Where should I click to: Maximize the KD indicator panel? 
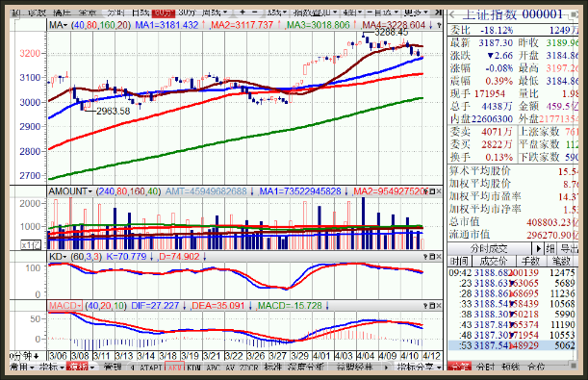[x=432, y=257]
